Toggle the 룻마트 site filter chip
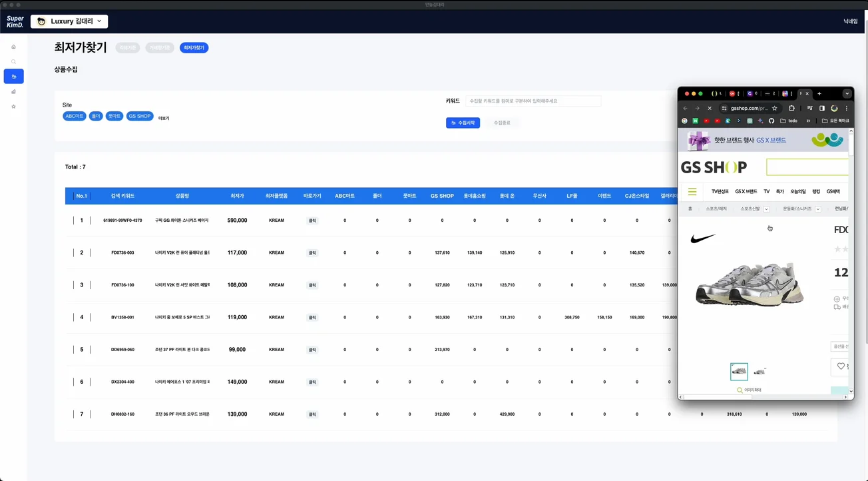Screen dimensions: 868x481 (x=114, y=116)
